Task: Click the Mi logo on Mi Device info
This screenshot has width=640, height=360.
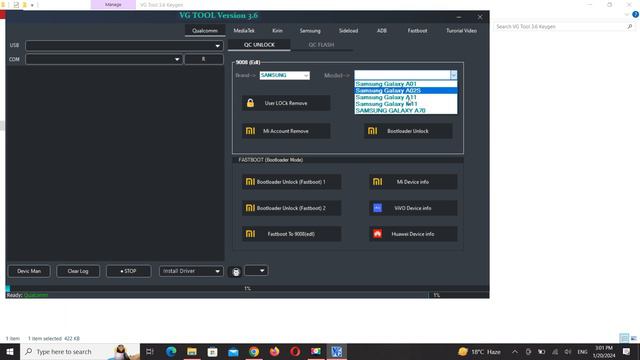Action: pos(378,182)
